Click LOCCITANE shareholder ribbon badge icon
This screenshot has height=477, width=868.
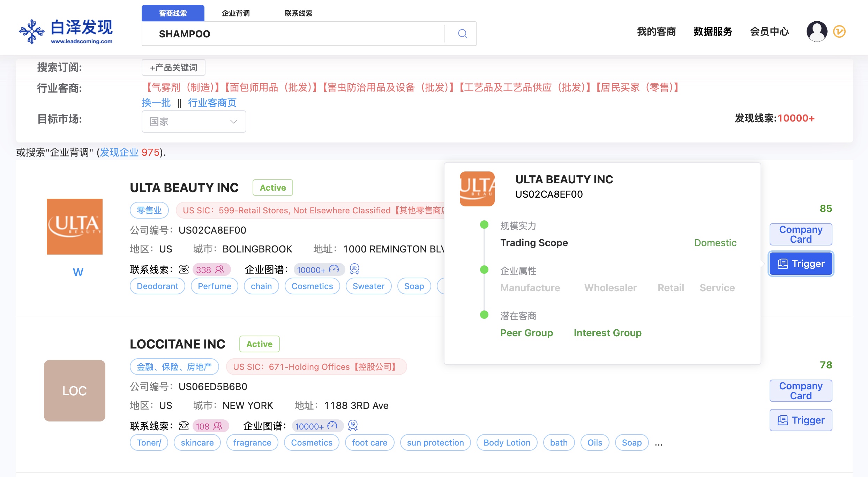coord(353,426)
